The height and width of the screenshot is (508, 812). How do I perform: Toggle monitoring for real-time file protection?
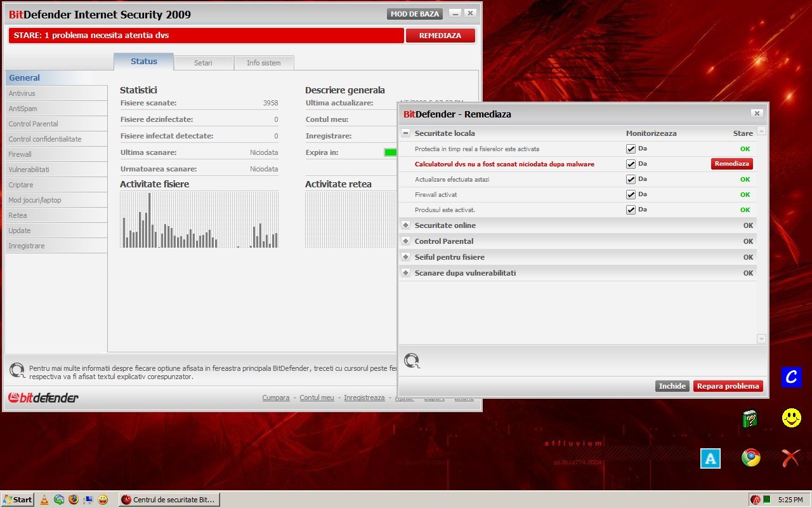631,149
